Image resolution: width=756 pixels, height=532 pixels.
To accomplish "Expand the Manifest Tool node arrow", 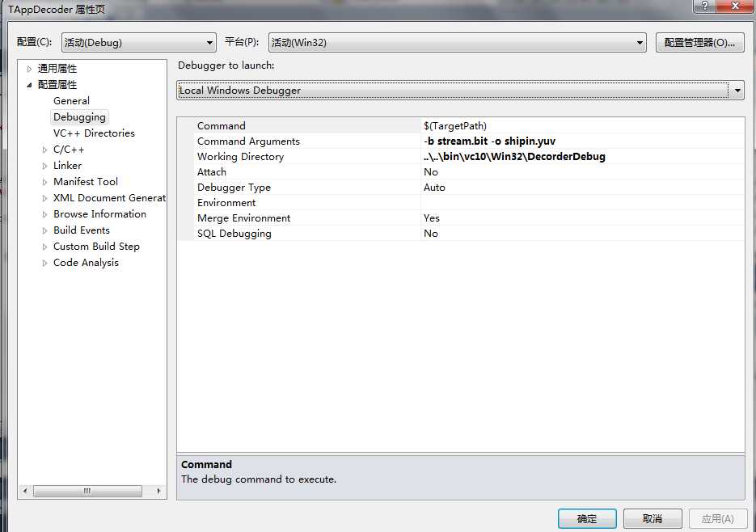I will click(x=44, y=182).
